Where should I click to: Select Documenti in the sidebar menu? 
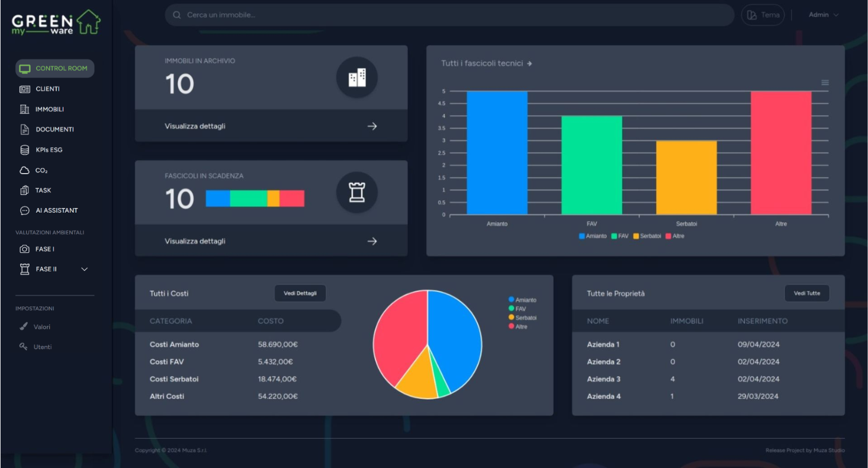[54, 130]
